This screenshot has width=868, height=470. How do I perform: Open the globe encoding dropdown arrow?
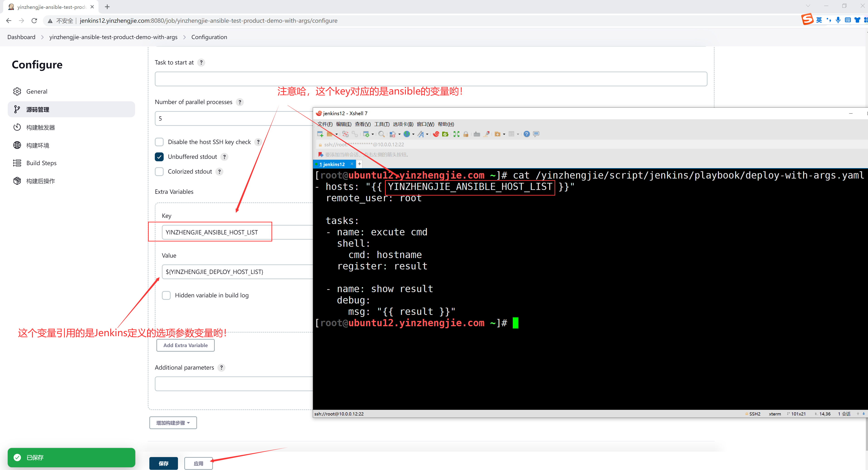[x=413, y=134]
